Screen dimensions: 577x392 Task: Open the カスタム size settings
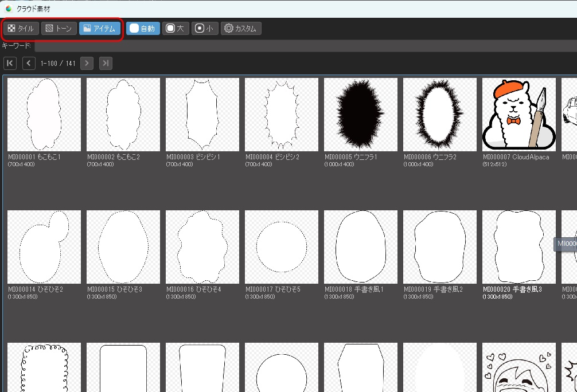click(241, 28)
